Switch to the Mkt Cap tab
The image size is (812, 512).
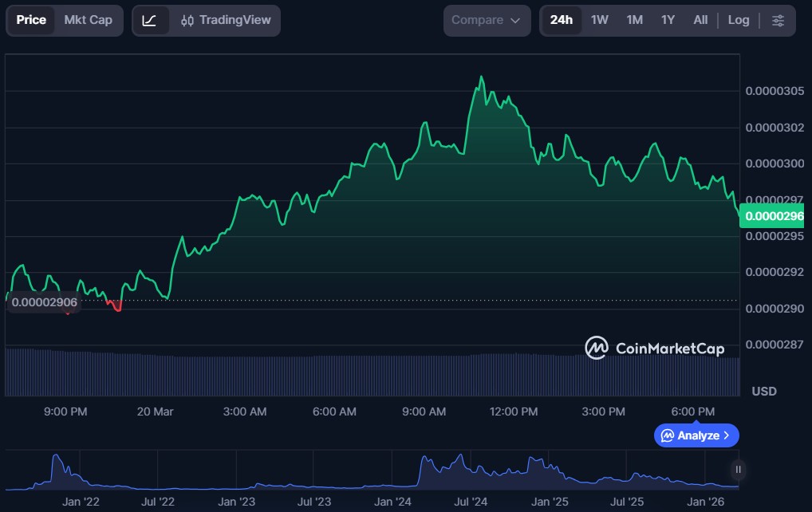click(x=89, y=20)
